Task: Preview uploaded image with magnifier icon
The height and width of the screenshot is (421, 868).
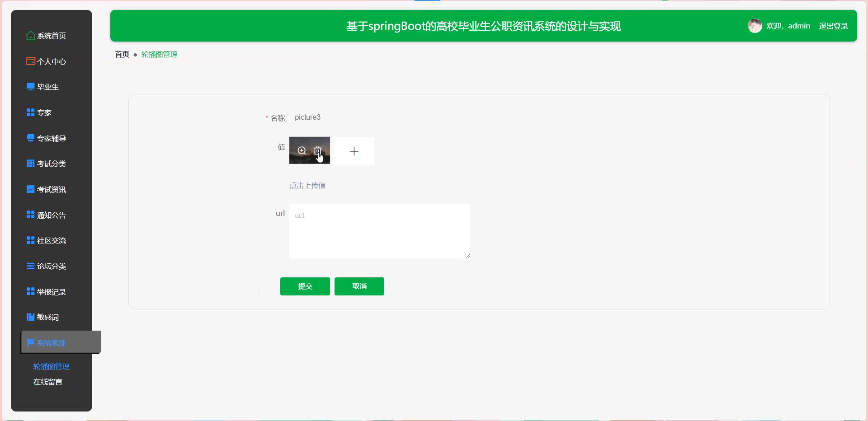Action: click(x=302, y=150)
